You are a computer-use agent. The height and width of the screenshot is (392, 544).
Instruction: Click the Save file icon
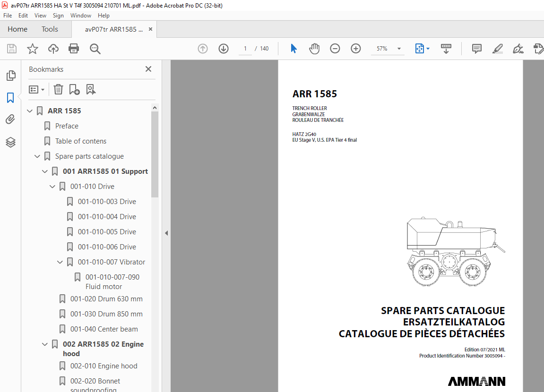[x=12, y=49]
